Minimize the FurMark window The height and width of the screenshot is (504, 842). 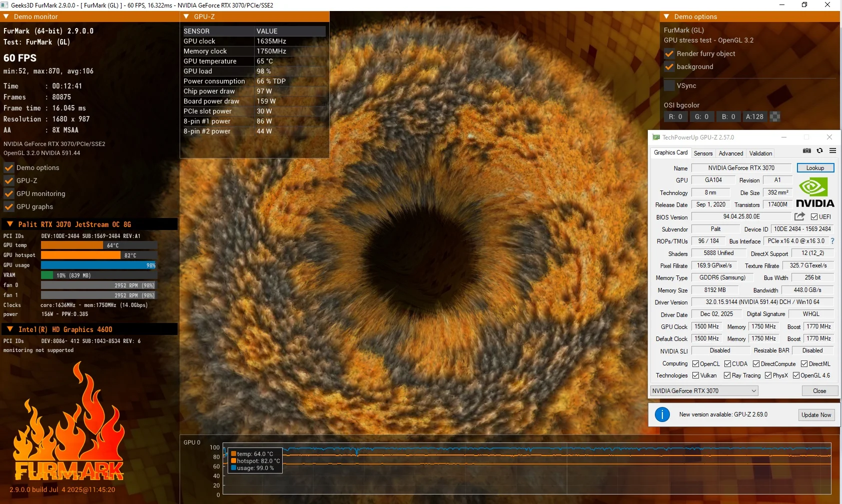tap(781, 5)
